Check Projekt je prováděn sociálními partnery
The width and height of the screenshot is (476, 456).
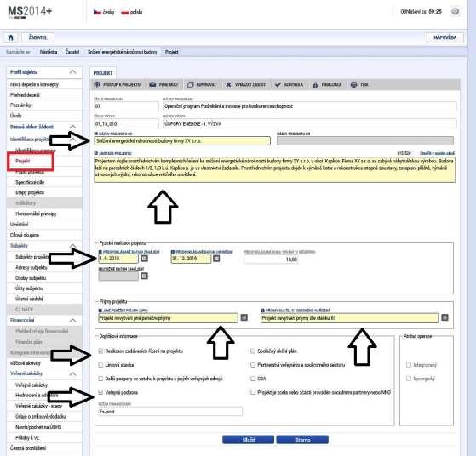tap(253, 392)
